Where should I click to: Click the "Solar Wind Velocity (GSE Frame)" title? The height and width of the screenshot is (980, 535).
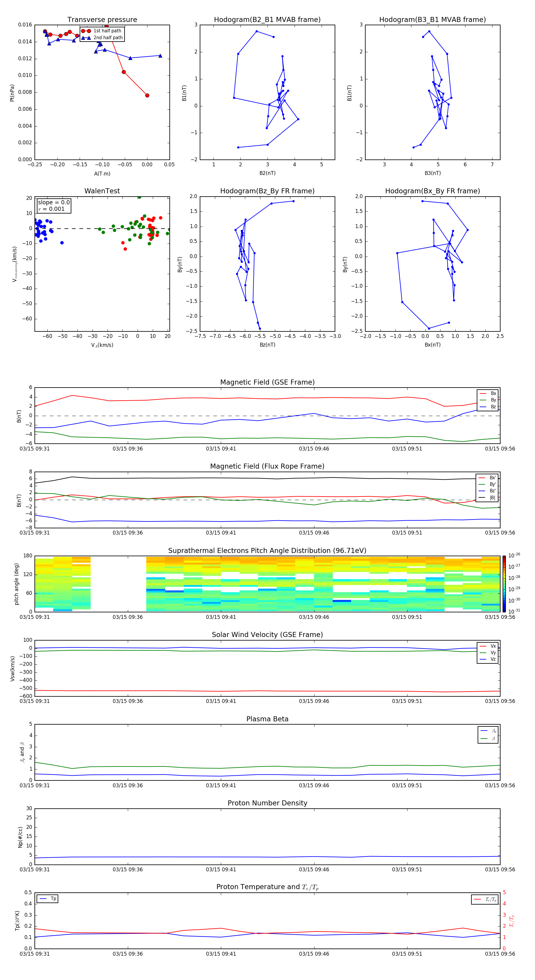267,635
